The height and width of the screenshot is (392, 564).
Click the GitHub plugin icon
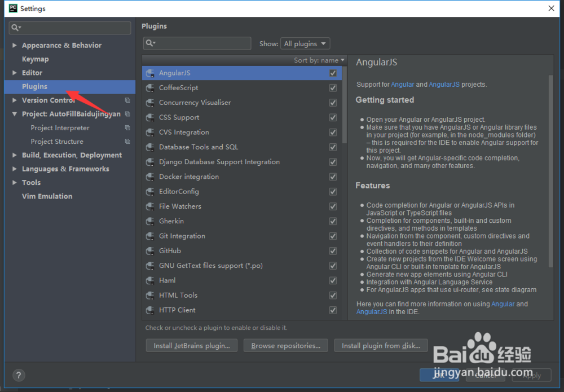coord(150,250)
